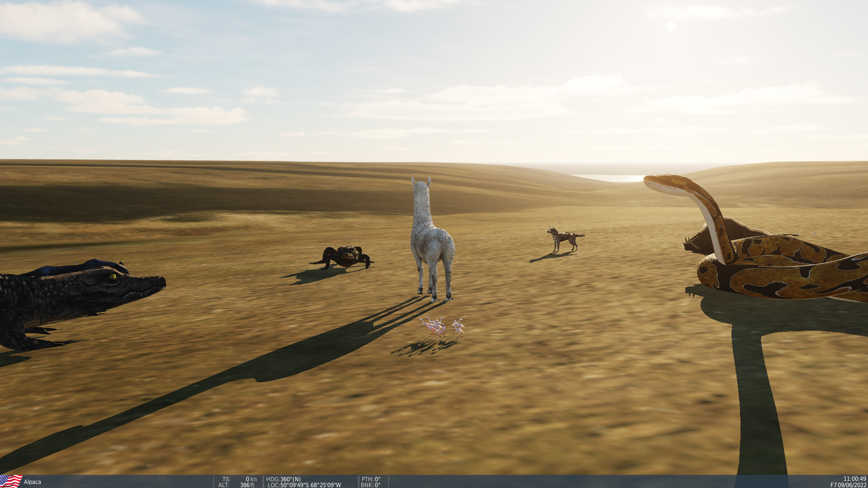Click the sun in the sky
868x488 pixels.
pyautogui.click(x=671, y=25)
